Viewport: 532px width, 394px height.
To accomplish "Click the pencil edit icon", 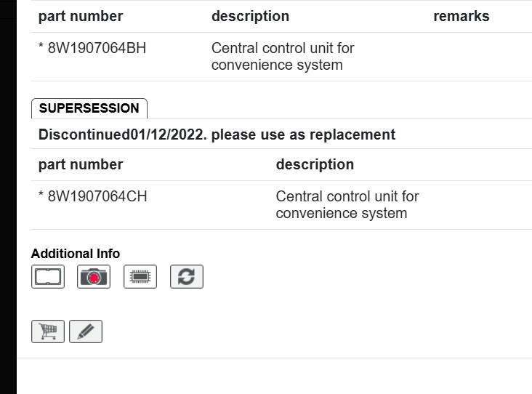I will 86,331.
